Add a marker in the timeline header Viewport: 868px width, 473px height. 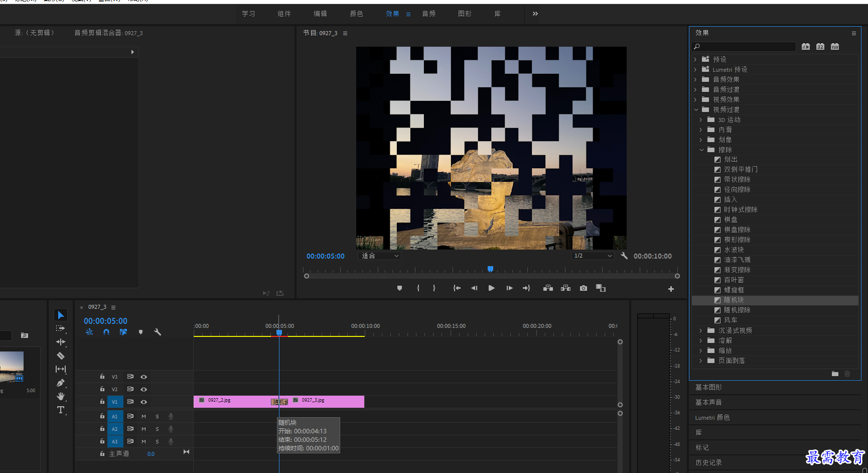pyautogui.click(x=140, y=332)
